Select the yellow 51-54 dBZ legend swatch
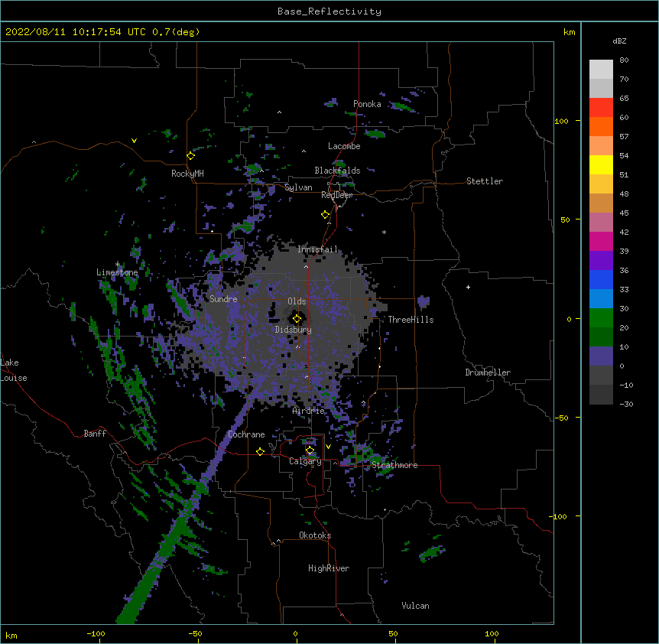Viewport: 659px width, 644px height. [x=601, y=165]
